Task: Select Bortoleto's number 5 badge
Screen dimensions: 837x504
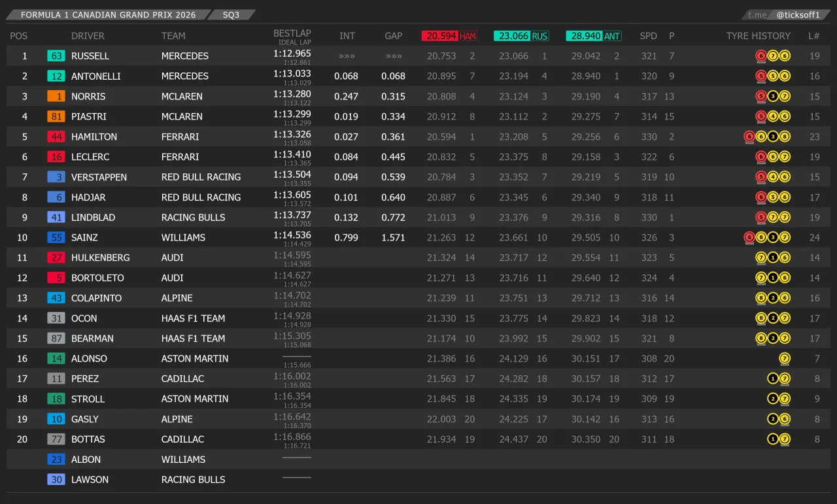Action: coord(56,278)
